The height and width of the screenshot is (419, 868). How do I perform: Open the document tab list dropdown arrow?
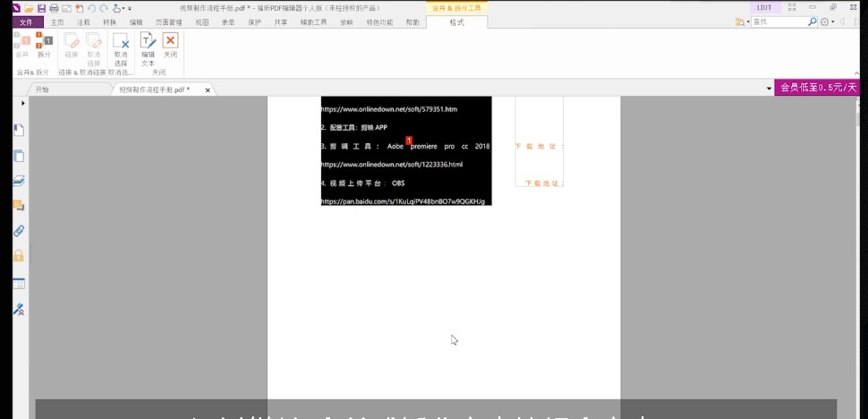(769, 89)
